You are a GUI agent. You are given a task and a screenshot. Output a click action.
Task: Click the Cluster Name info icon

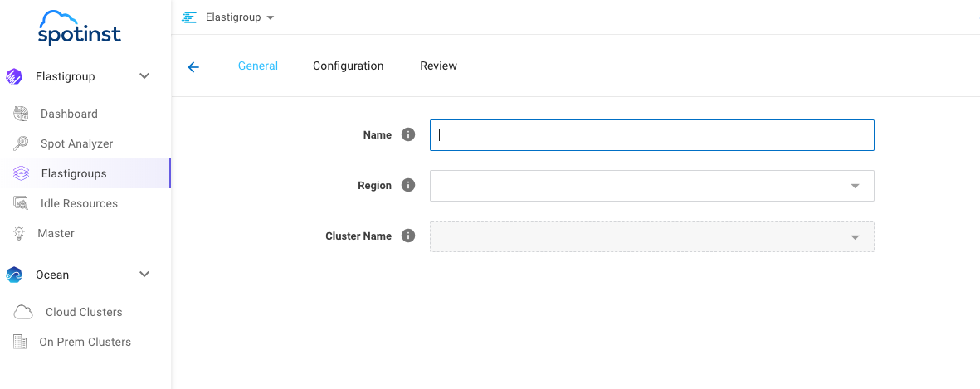coord(407,236)
